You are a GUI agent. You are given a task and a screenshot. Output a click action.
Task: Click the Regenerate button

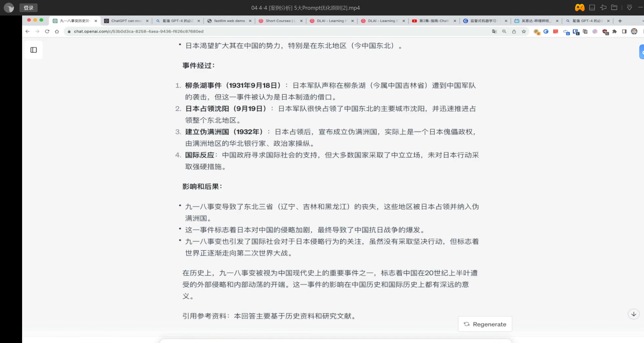tap(485, 324)
